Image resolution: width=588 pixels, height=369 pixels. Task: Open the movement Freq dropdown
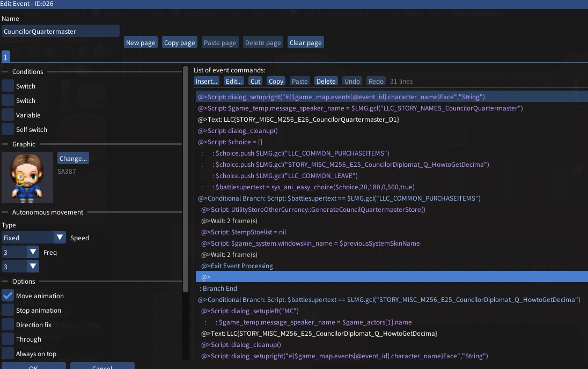20,267
